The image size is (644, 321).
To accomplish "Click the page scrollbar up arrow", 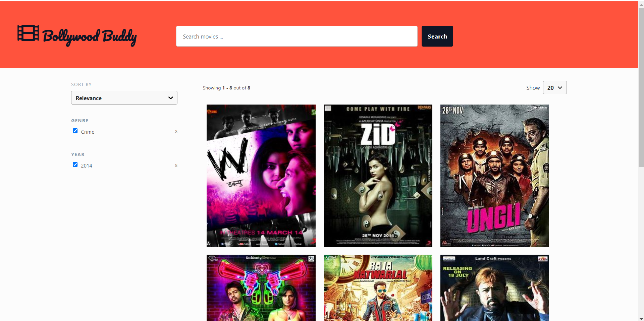I will click(x=641, y=4).
